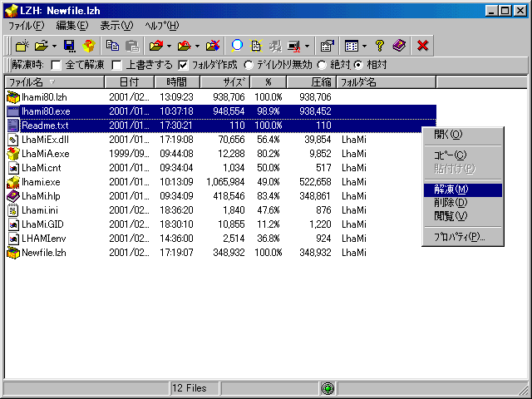This screenshot has height=399, width=532.
Task: Open the 編集(E) menu
Action: tap(72, 26)
